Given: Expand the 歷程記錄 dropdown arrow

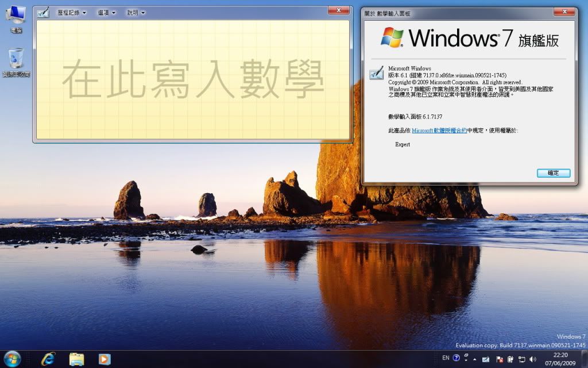Looking at the screenshot, I should click(x=84, y=13).
